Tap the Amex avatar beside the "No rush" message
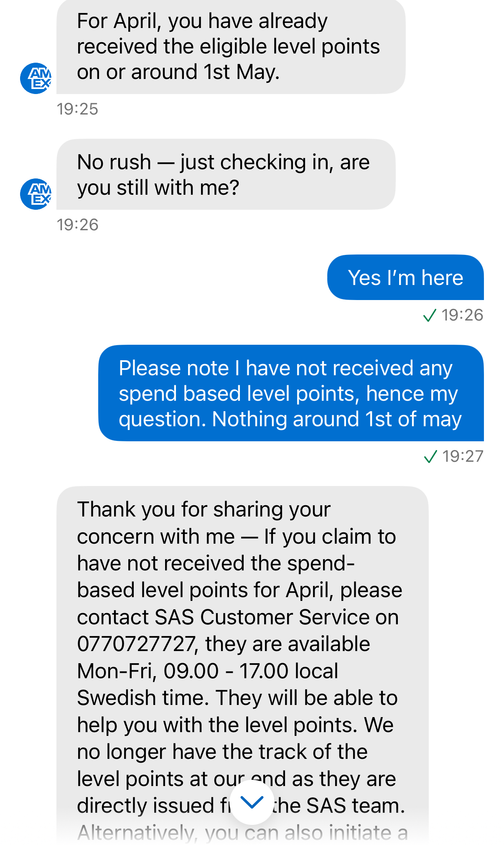The width and height of the screenshot is (504, 860). tap(36, 194)
